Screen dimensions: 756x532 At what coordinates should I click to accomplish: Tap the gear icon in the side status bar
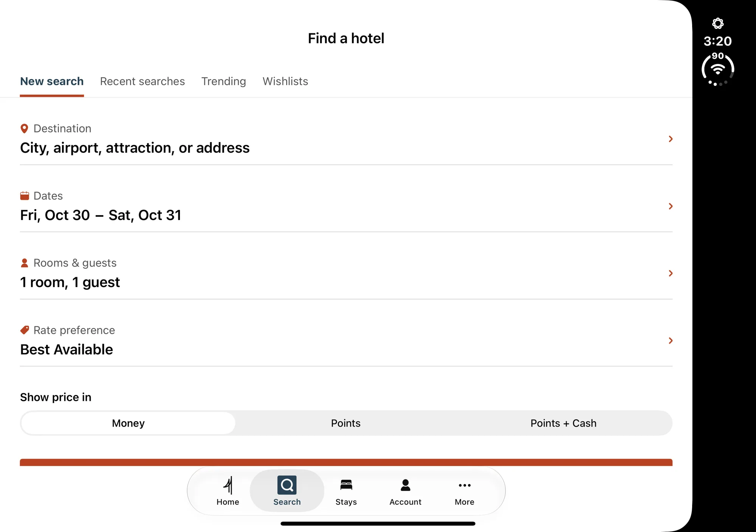click(718, 23)
